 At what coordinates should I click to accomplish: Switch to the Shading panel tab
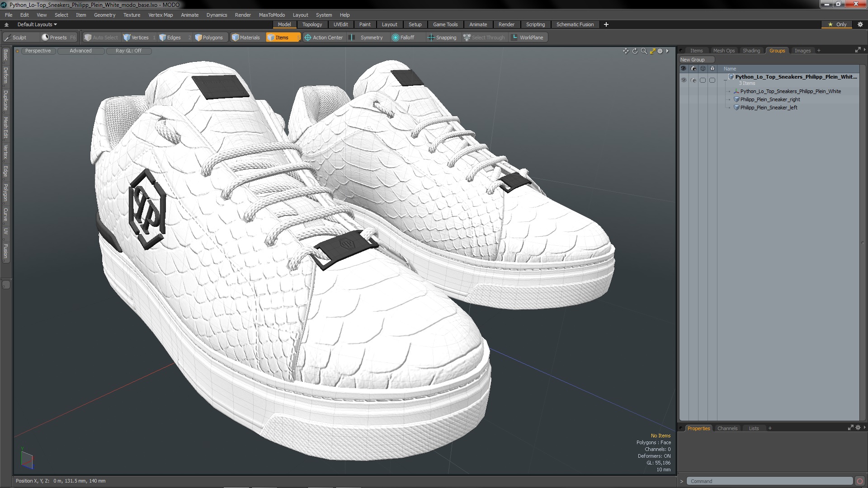tap(751, 51)
